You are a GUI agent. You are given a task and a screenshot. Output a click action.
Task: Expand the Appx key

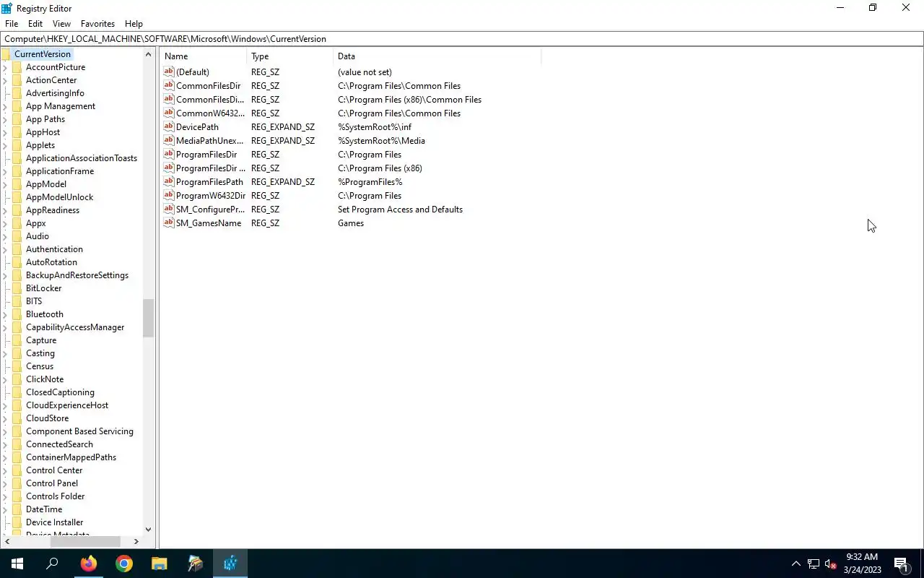(6, 223)
